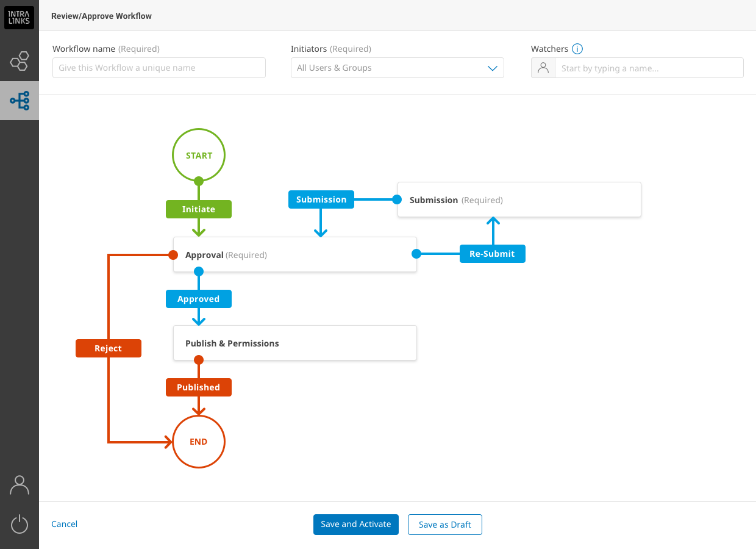Open the hexagons sidebar icon
This screenshot has width=756, height=549.
point(20,61)
